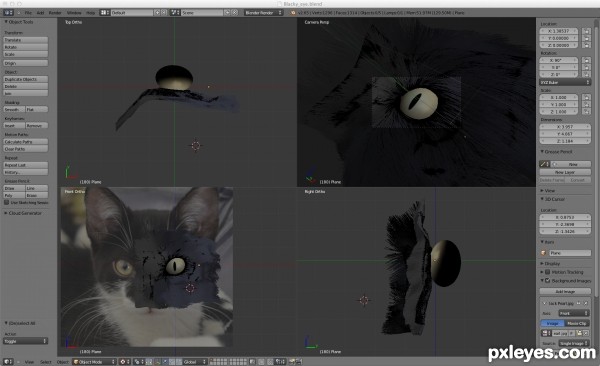
Task: Enable the Use Sketching Sessions checkbox
Action: coord(7,203)
